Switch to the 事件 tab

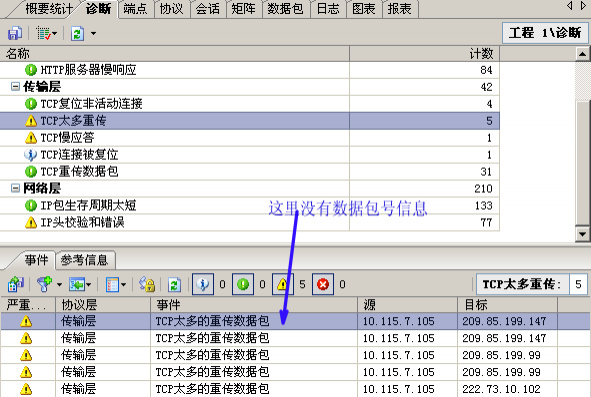coord(36,260)
